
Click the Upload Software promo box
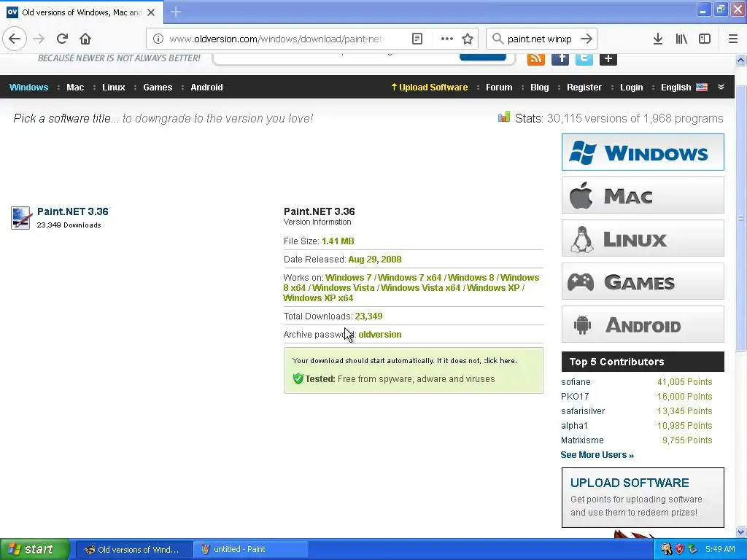coord(643,497)
